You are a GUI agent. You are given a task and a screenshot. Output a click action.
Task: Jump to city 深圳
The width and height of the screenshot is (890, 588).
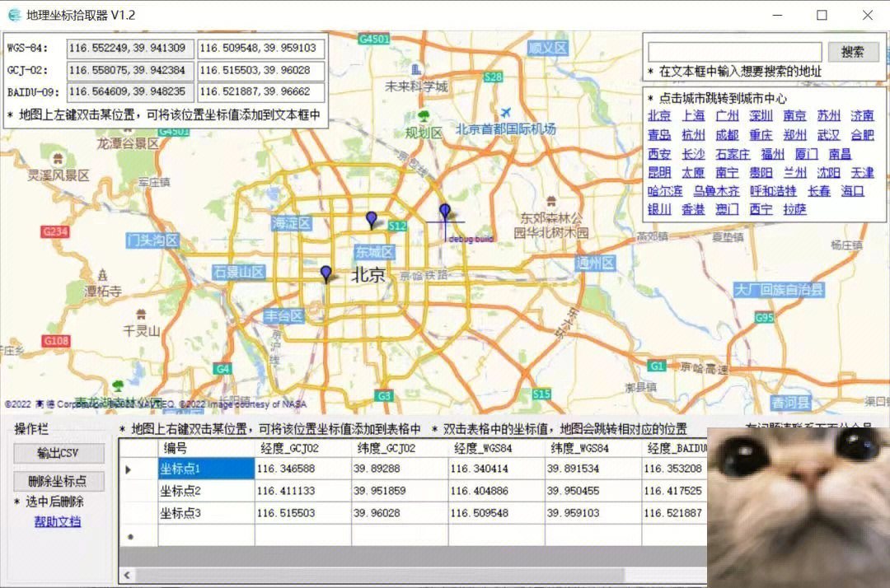[761, 115]
